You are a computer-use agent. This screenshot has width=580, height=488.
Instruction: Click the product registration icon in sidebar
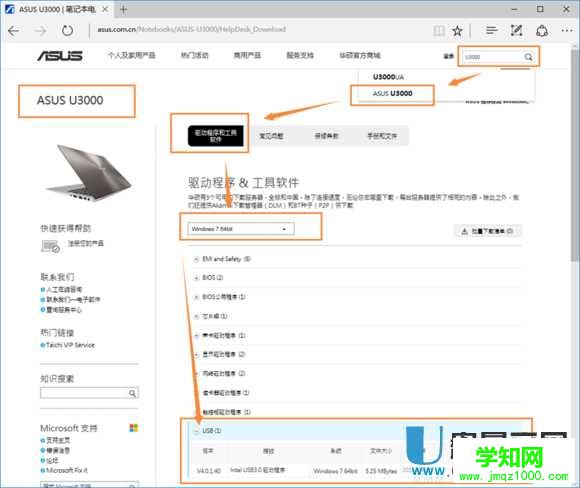pyautogui.click(x=50, y=246)
